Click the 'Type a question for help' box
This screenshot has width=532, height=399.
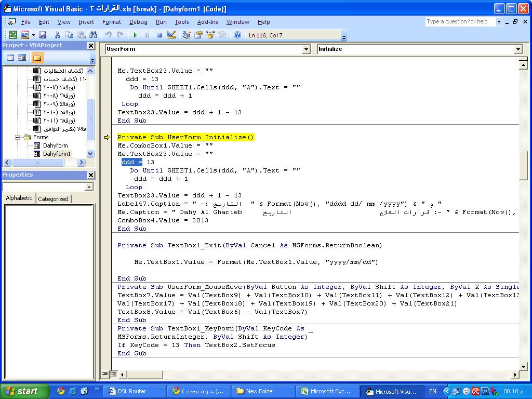tap(460, 21)
